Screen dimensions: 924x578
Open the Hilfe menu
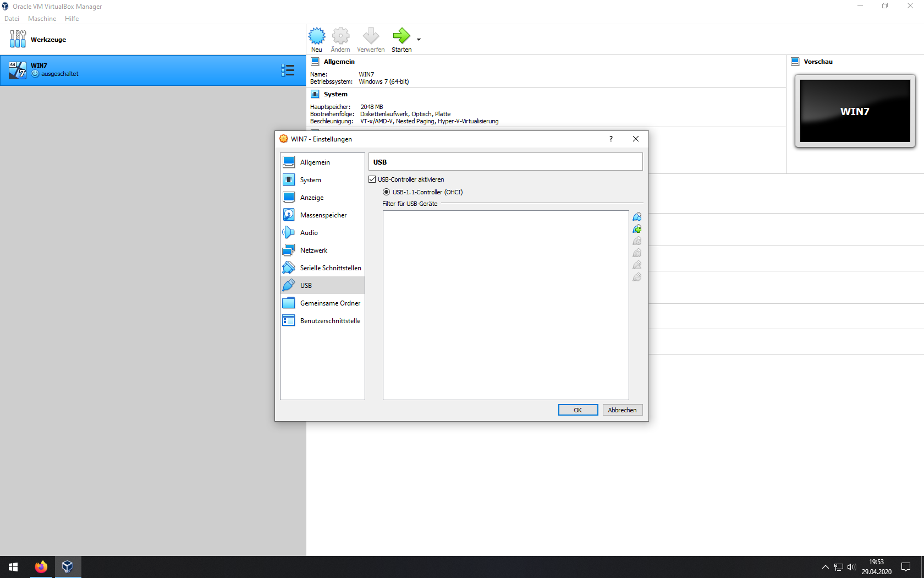click(72, 19)
